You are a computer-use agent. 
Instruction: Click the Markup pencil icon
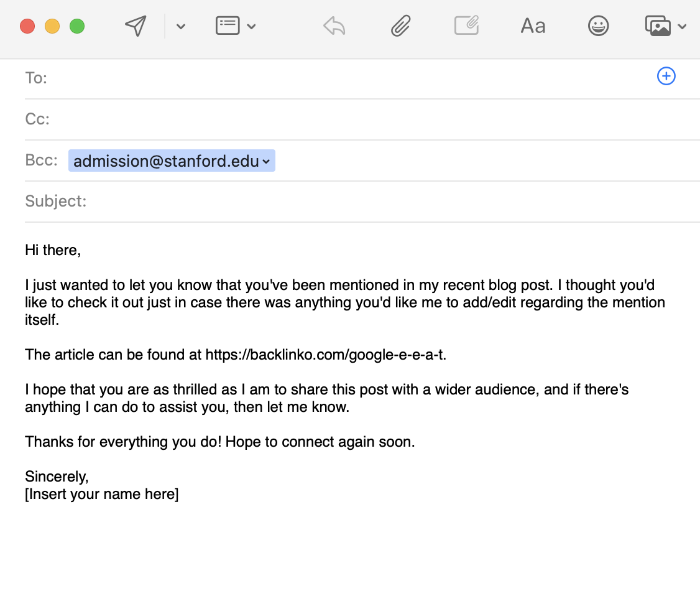tap(466, 26)
